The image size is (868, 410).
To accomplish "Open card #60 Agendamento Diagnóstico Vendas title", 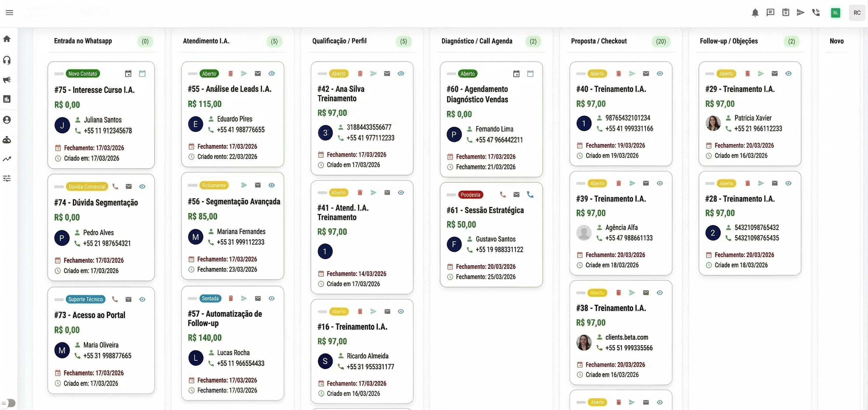I will (x=477, y=94).
